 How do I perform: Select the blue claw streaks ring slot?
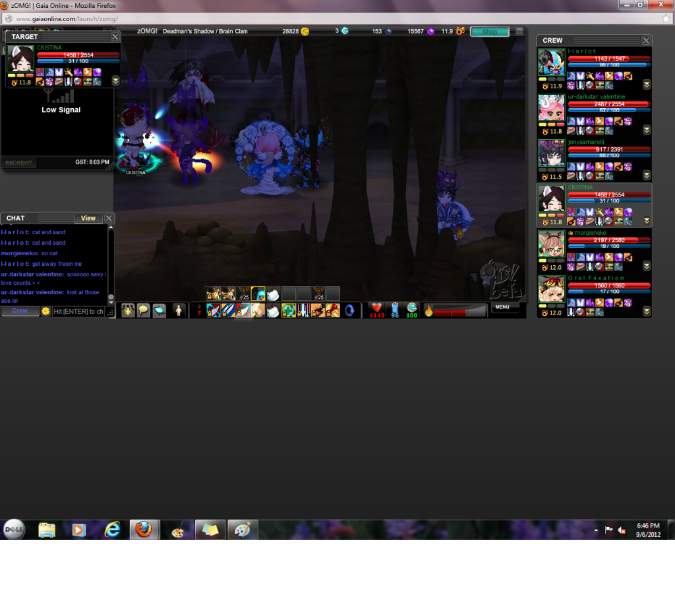[228, 311]
